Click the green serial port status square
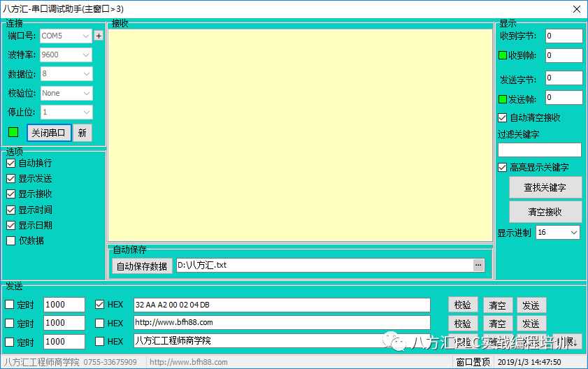The height and width of the screenshot is (369, 588). click(13, 132)
